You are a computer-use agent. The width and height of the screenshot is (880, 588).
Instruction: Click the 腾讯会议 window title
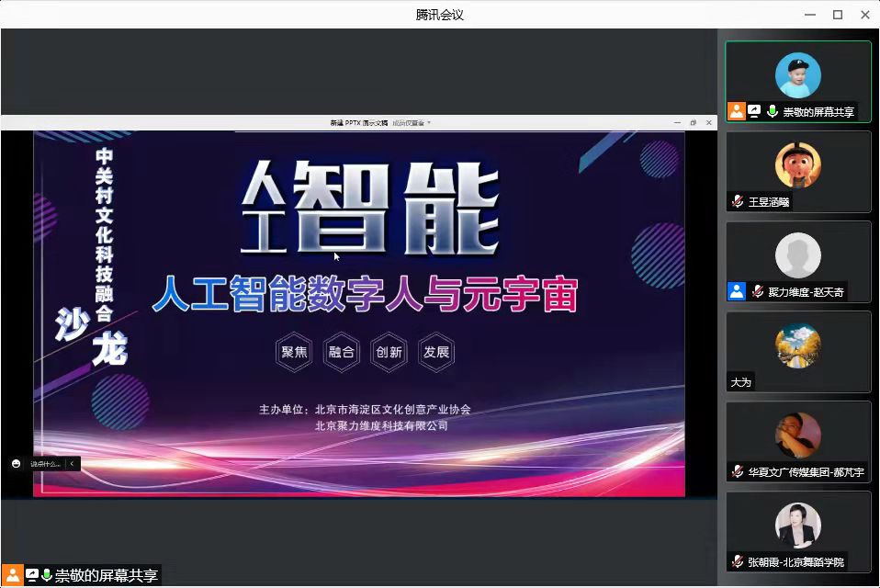tap(439, 15)
